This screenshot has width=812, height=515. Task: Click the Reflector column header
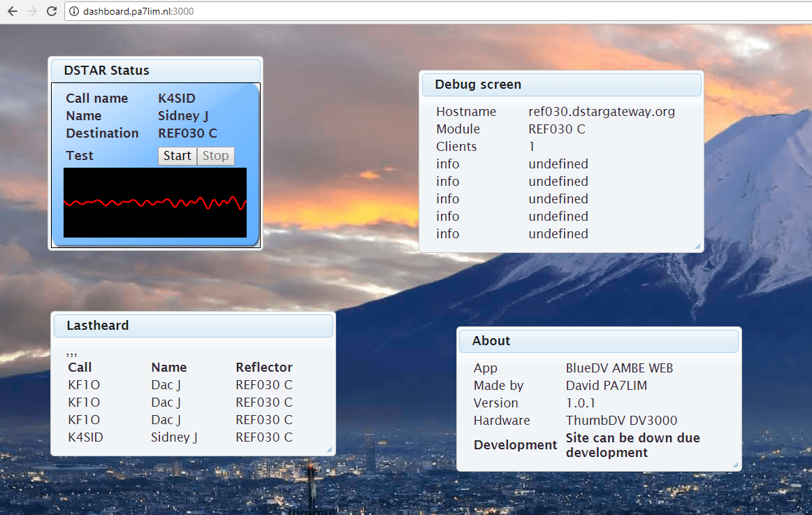pos(263,368)
